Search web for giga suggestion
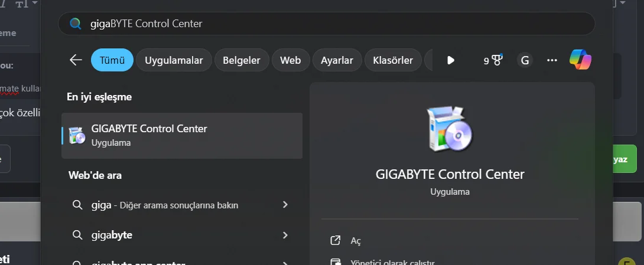This screenshot has height=265, width=644. coord(182,205)
